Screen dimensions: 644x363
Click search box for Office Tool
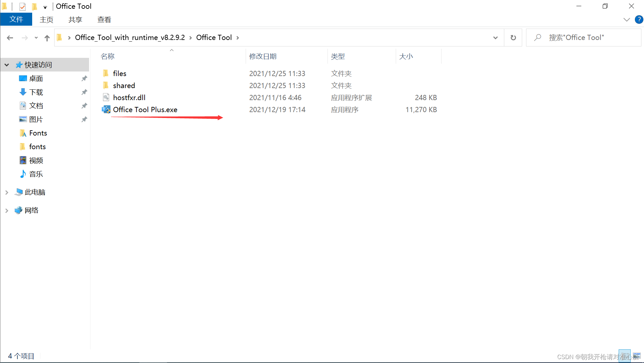(x=583, y=38)
